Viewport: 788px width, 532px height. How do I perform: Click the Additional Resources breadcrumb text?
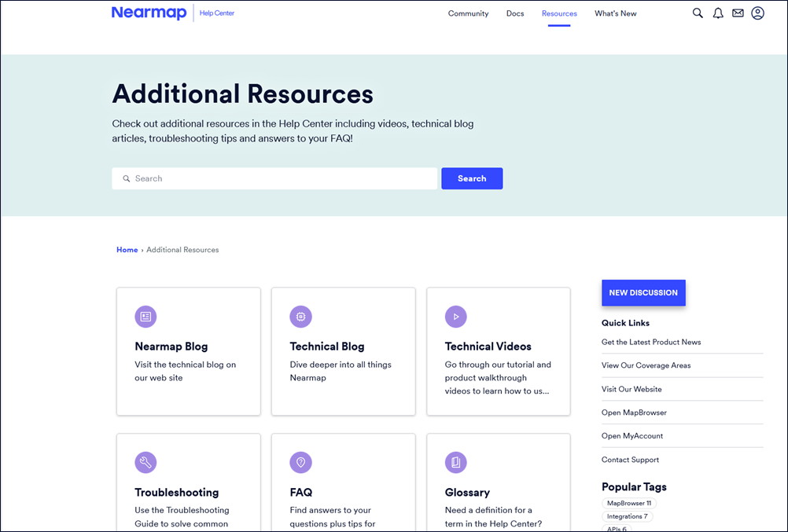click(182, 250)
